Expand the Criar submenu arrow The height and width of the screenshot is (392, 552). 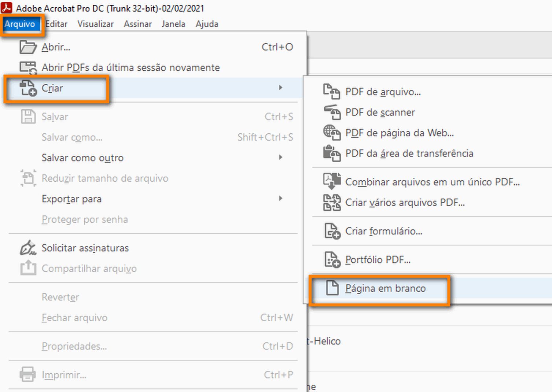(x=281, y=88)
